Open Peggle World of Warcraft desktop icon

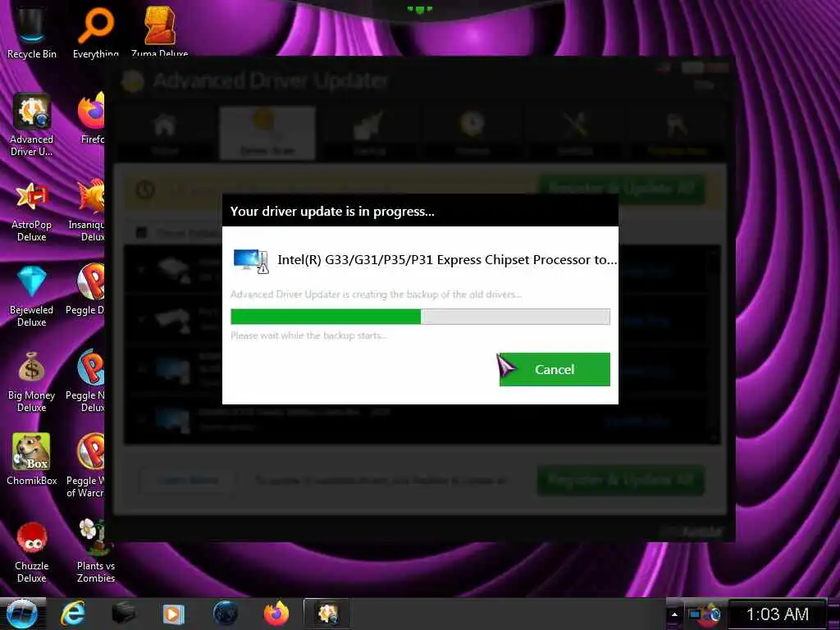pos(87,466)
